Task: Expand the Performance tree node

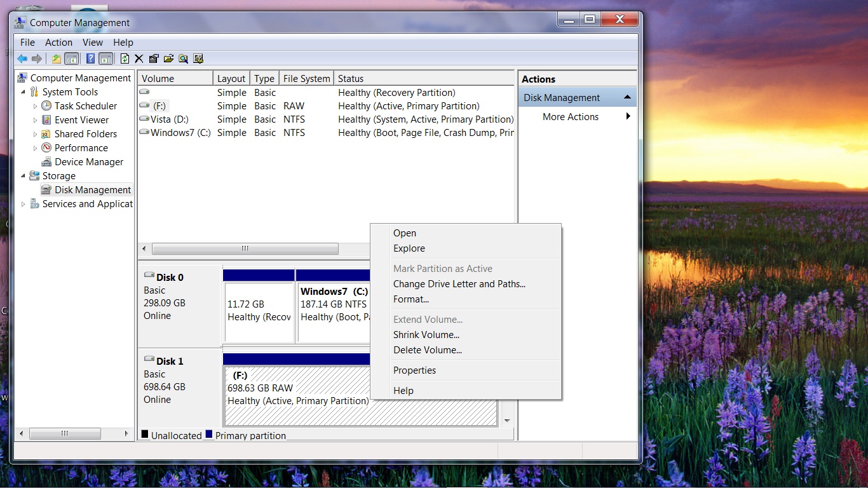Action: (35, 148)
